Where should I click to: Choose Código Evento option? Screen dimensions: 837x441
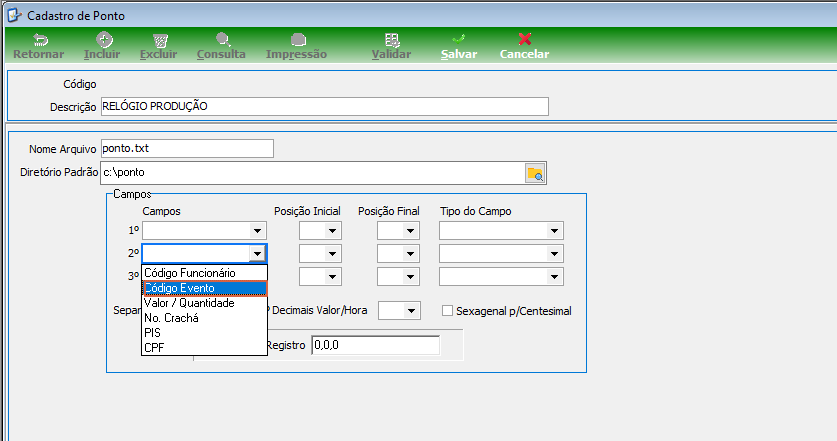[204, 288]
